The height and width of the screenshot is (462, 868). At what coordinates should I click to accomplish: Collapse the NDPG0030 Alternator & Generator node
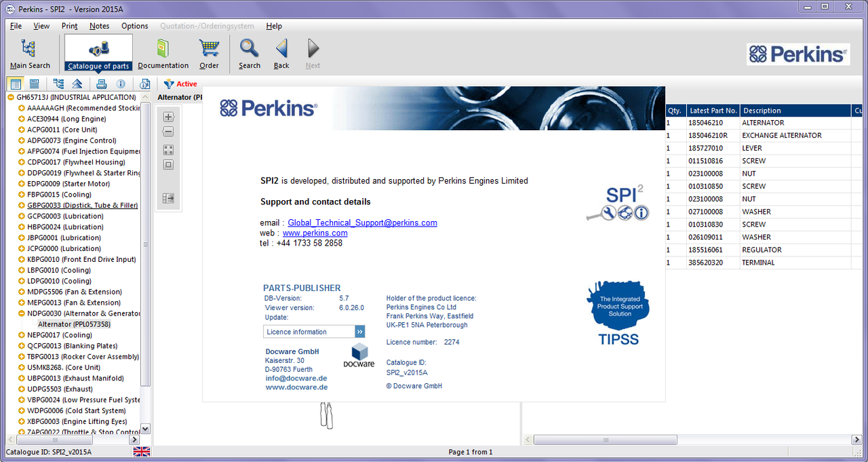[22, 313]
